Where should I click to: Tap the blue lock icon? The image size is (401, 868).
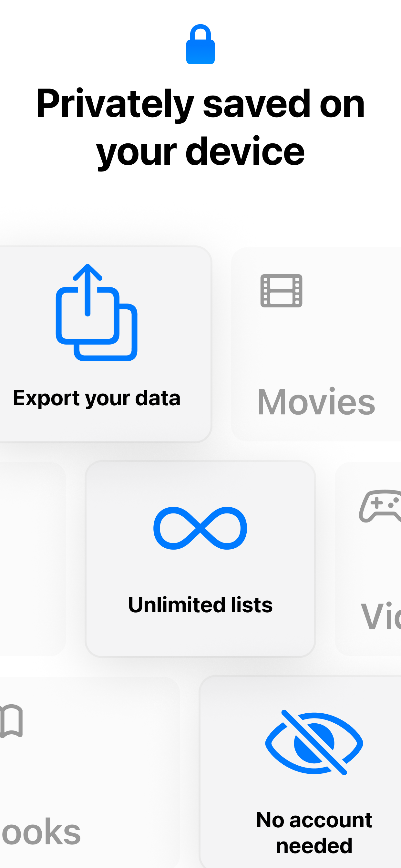[x=200, y=44]
